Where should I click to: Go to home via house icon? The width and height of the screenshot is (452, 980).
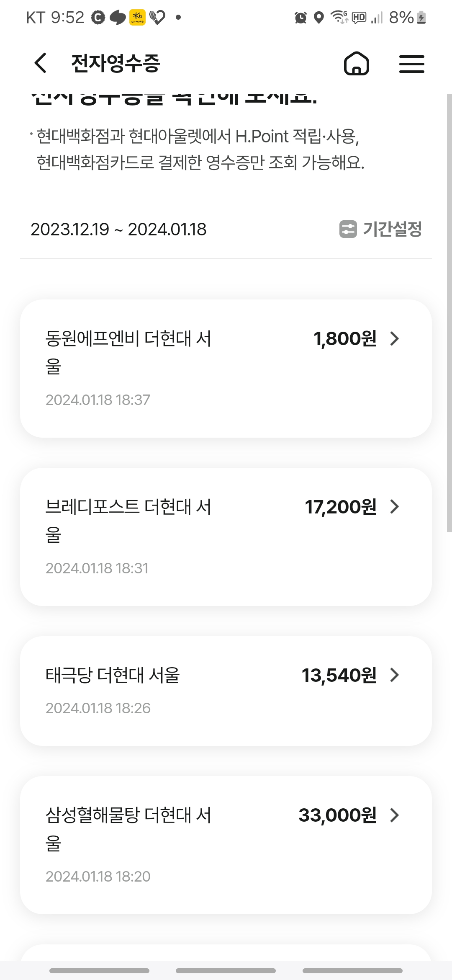coord(356,64)
